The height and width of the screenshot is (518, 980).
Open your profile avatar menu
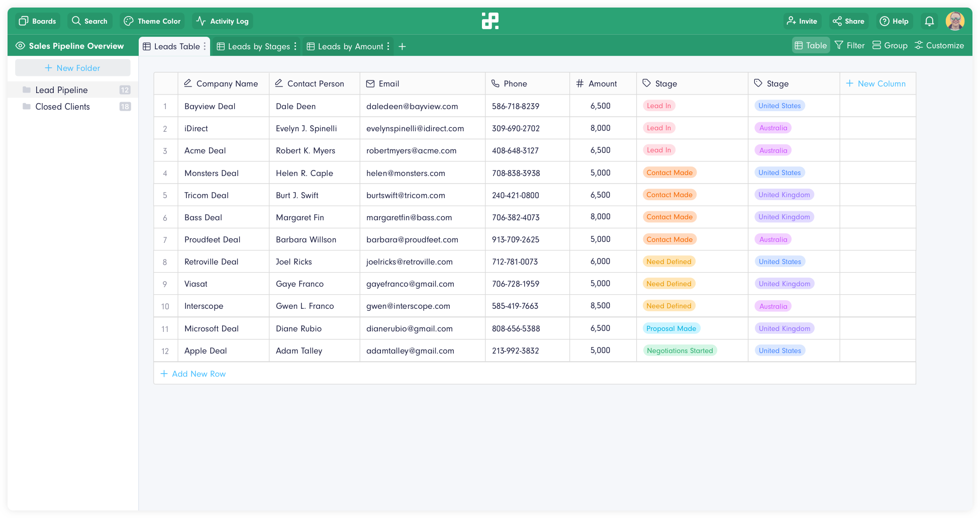pyautogui.click(x=955, y=21)
